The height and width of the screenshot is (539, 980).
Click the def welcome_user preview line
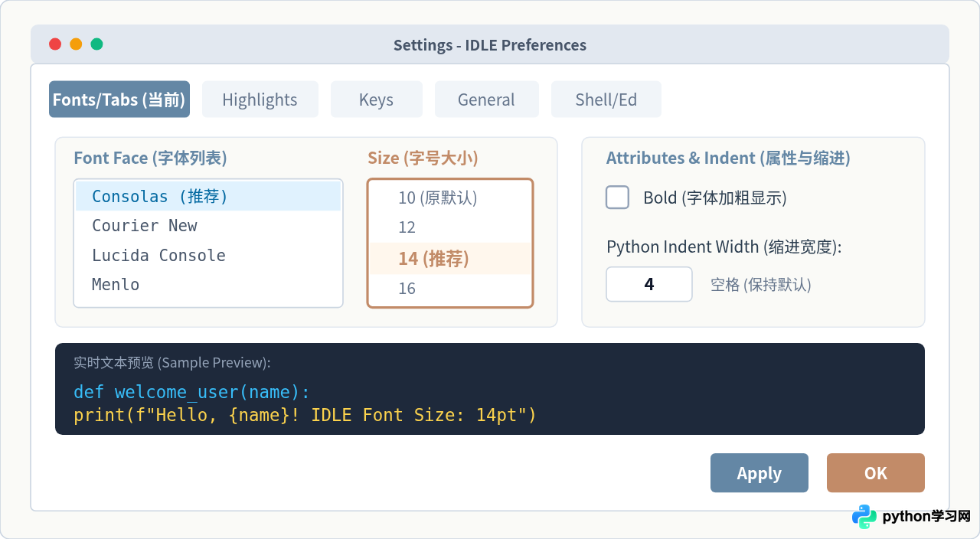pyautogui.click(x=191, y=393)
